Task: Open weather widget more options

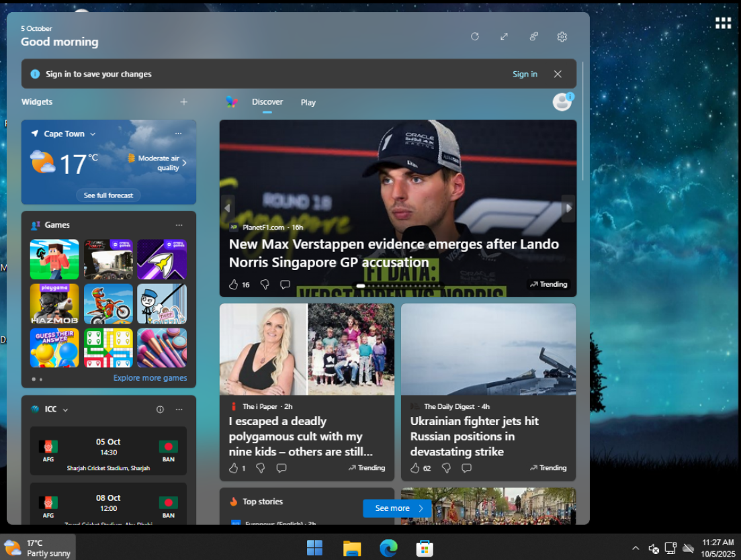Action: (178, 134)
